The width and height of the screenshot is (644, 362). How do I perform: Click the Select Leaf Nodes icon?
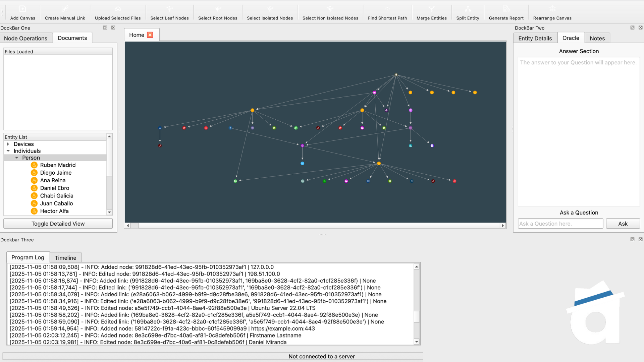point(169,9)
